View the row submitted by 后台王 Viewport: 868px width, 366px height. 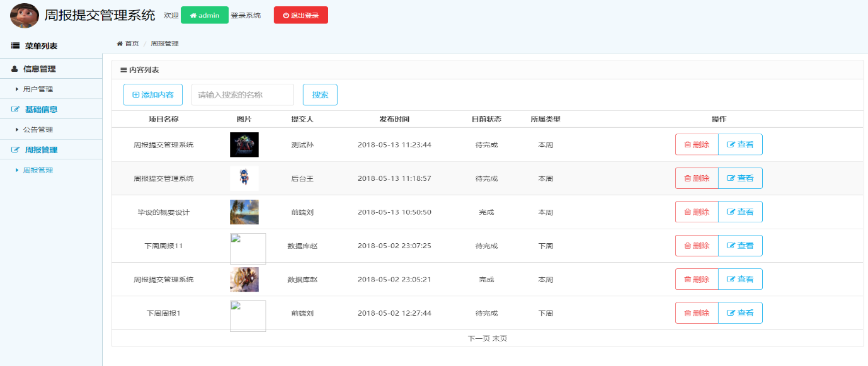(x=740, y=178)
